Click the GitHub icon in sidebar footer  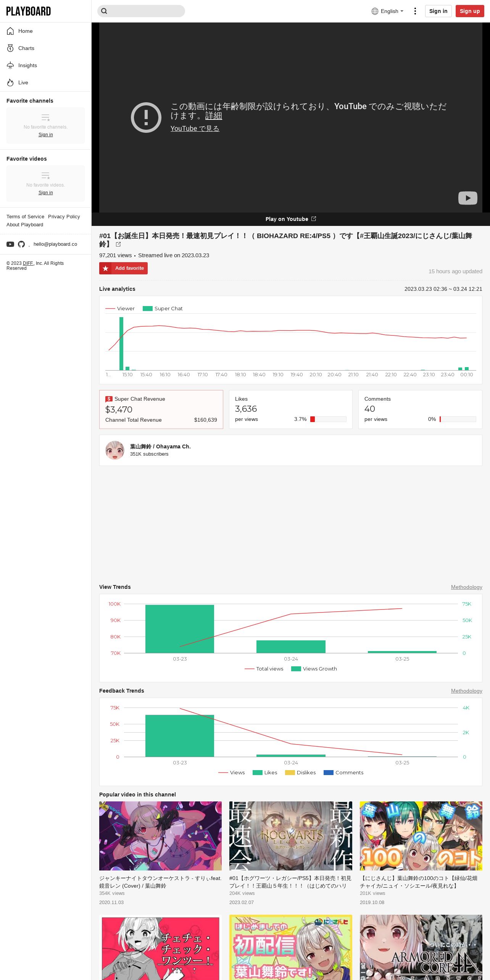(x=21, y=244)
